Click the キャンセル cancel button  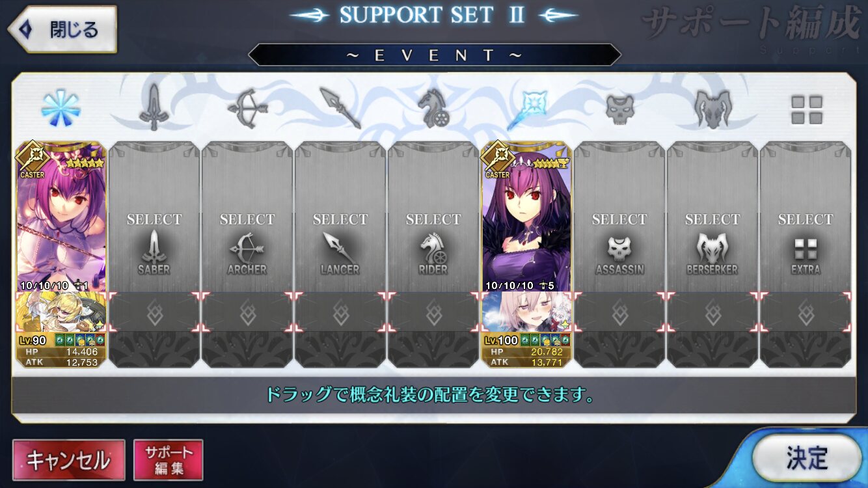pos(68,460)
